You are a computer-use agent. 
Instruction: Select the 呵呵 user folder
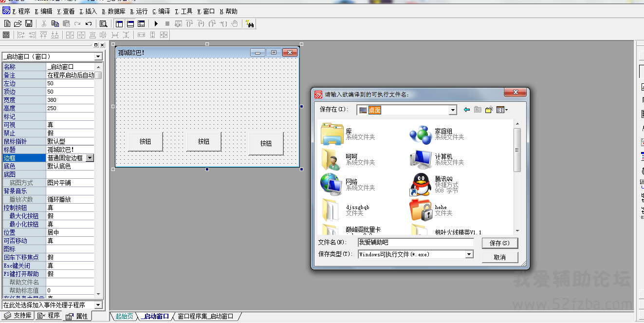(x=348, y=159)
